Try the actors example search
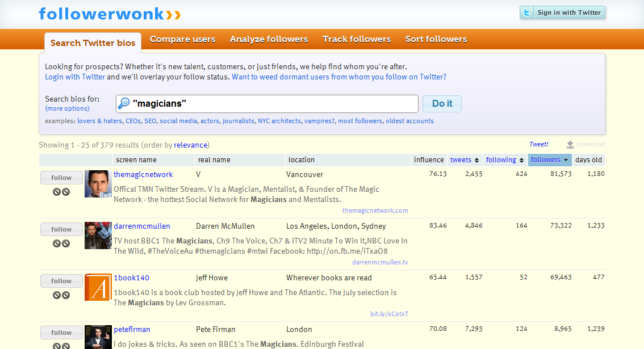This screenshot has width=644, height=349. [210, 121]
